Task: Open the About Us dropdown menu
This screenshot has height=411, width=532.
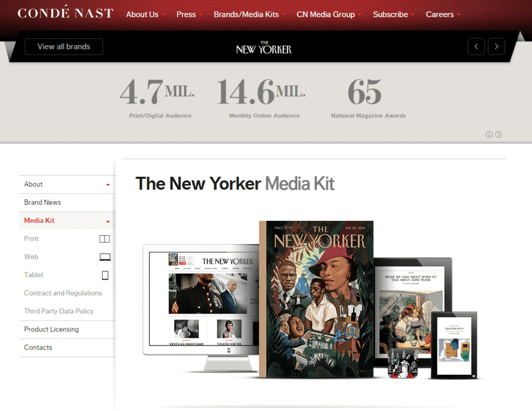Action: click(145, 14)
